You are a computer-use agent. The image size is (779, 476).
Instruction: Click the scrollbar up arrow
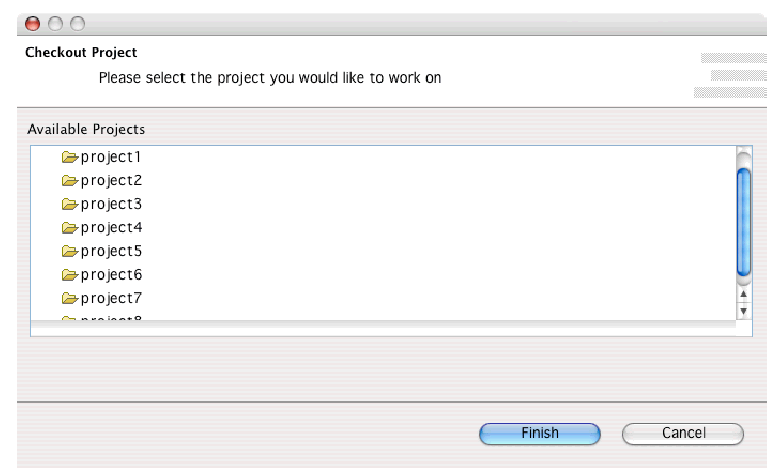pos(743,294)
